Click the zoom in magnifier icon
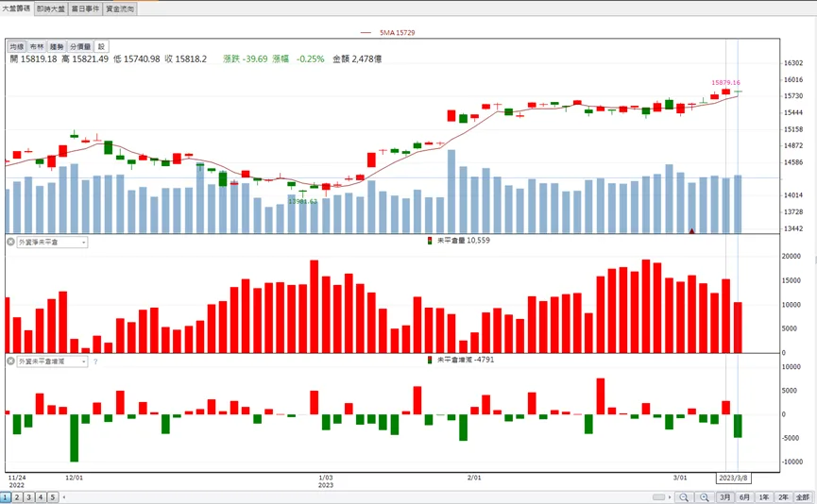 click(x=704, y=497)
